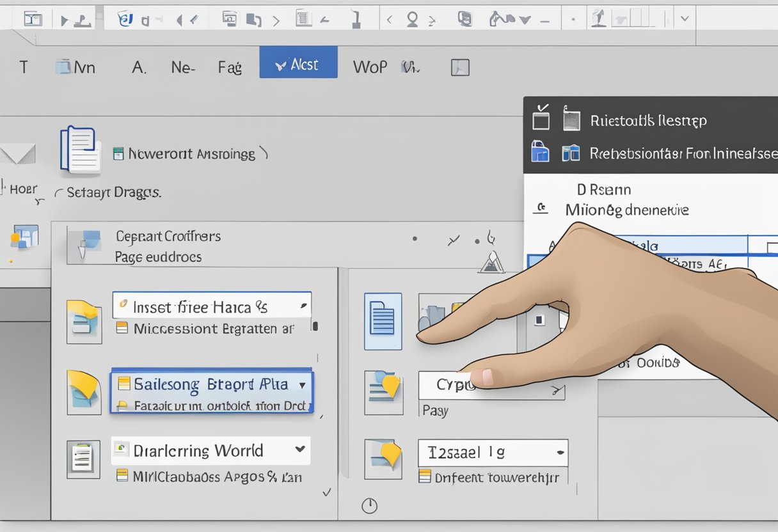
Task: Click the lightbulb pin icon in top toolbar
Action: pos(412,19)
